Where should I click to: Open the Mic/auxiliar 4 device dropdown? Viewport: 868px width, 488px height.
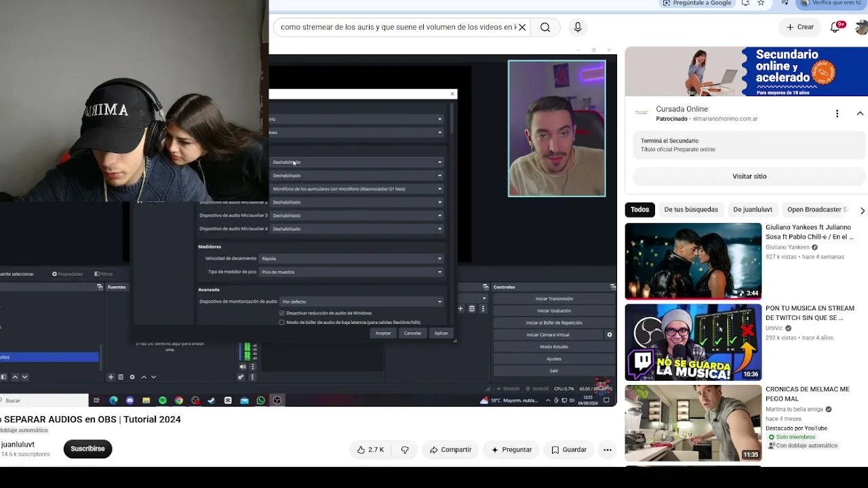click(x=357, y=228)
